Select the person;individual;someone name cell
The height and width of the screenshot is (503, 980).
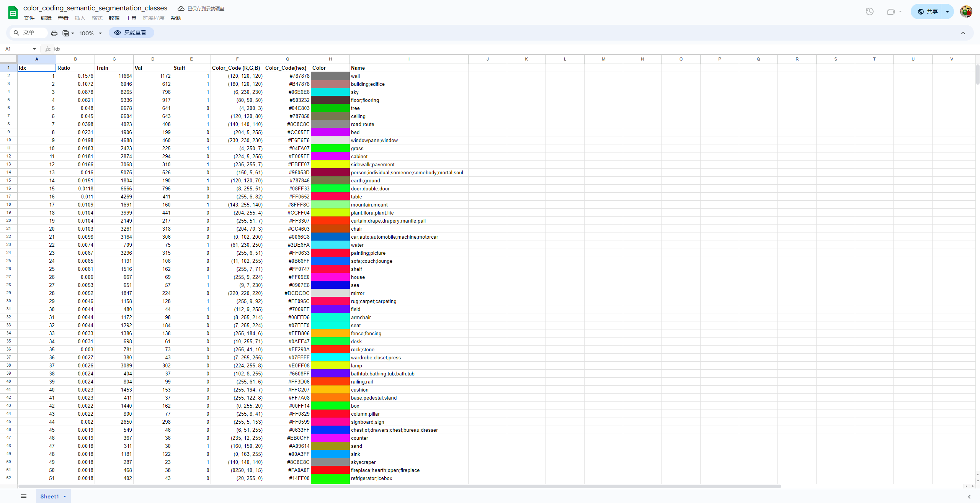(x=409, y=172)
